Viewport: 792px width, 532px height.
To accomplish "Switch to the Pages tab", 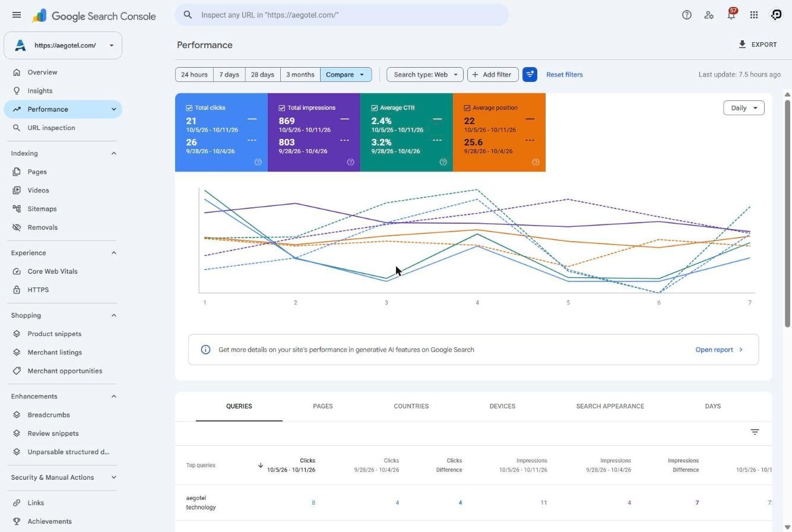I will [x=322, y=406].
